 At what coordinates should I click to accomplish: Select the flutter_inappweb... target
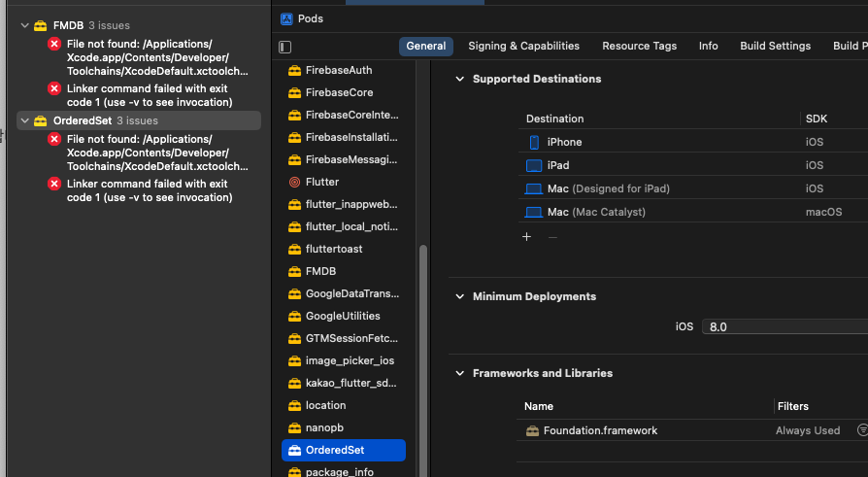(344, 204)
